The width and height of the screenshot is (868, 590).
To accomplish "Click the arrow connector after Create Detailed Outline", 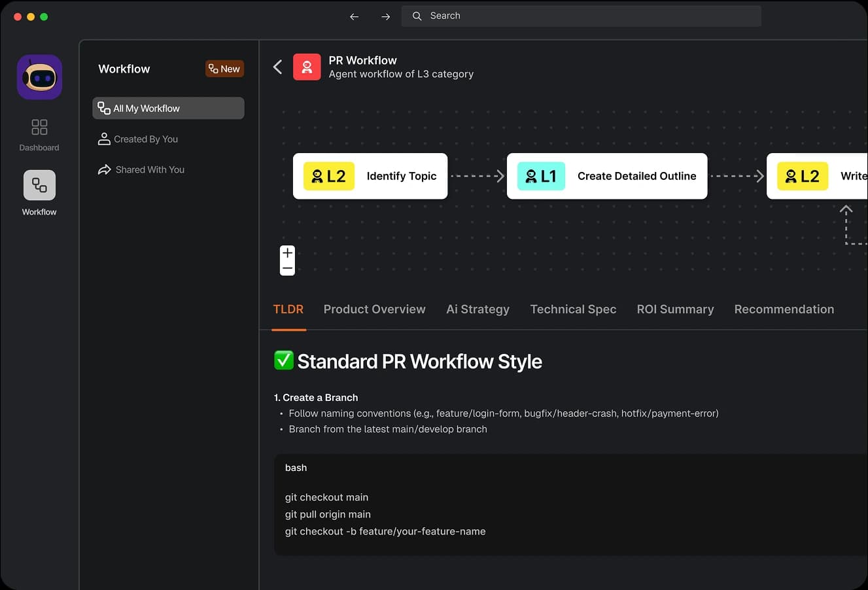I will (737, 176).
